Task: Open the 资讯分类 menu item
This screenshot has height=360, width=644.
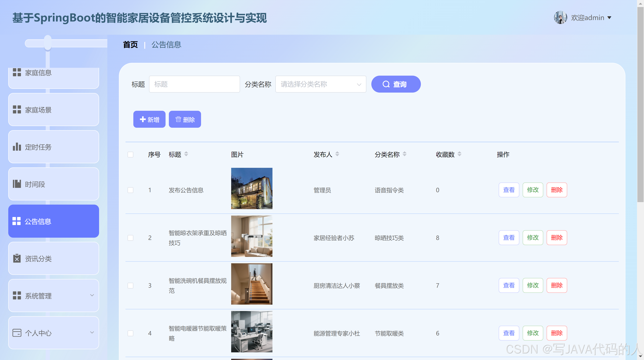Action: point(53,258)
